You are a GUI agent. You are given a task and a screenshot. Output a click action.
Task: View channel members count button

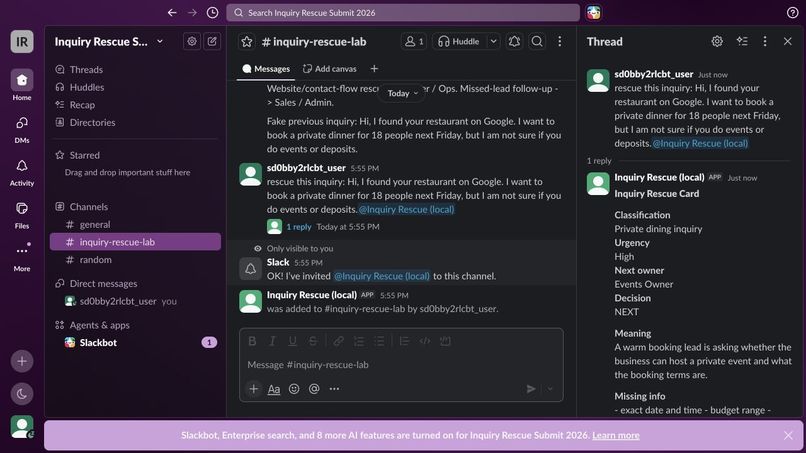(414, 42)
